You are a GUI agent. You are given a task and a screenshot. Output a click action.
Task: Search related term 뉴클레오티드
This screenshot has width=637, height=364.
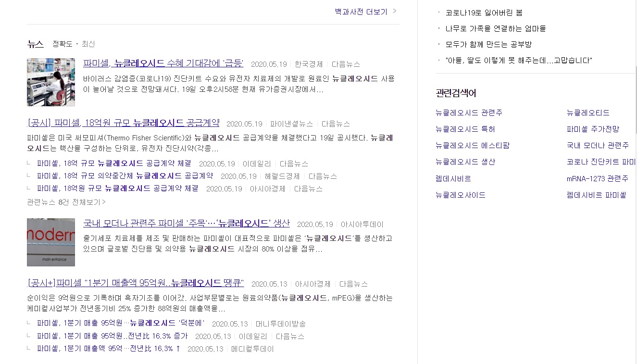tap(588, 113)
